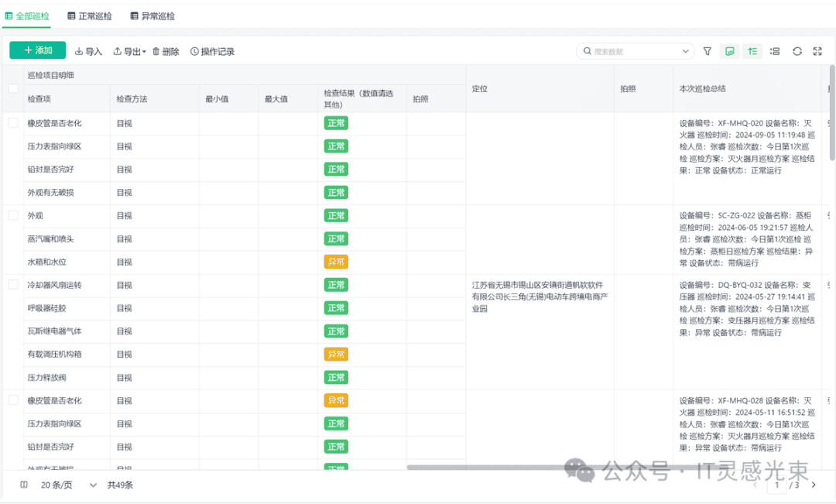Viewport: 836px width, 504px height.
Task: Check the row starting with 外观 蒸柜
Action: tap(13, 215)
